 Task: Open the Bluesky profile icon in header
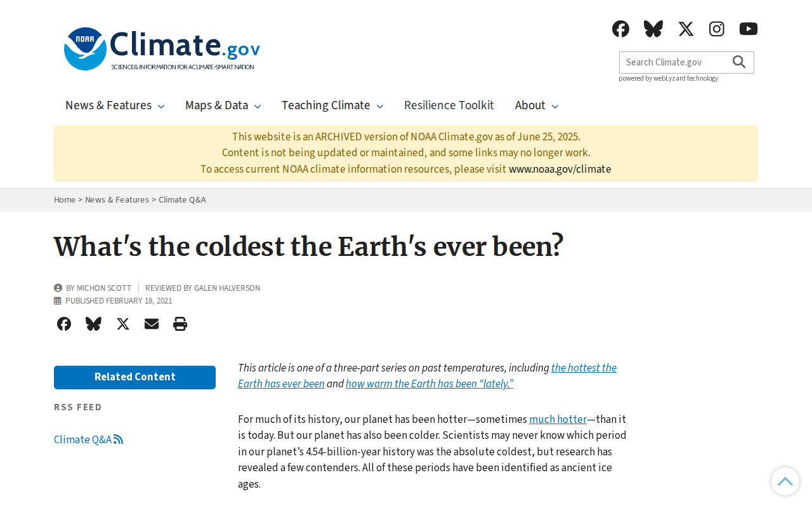click(x=653, y=29)
